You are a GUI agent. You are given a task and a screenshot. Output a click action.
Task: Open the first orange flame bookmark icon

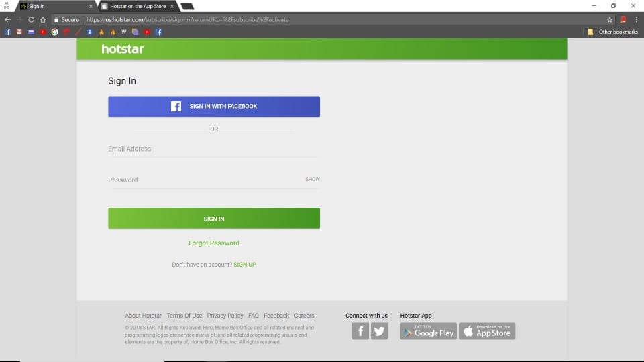pyautogui.click(x=101, y=32)
